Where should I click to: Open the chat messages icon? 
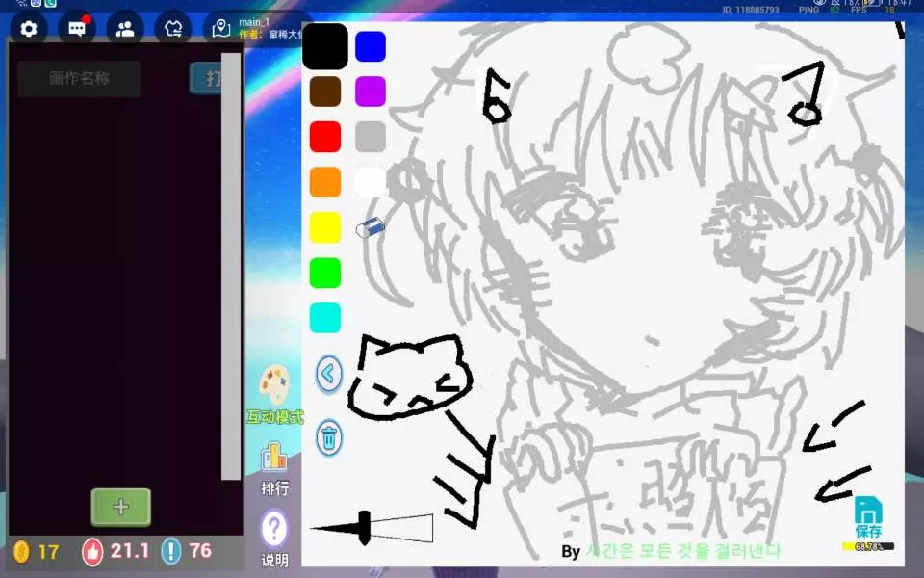[76, 28]
